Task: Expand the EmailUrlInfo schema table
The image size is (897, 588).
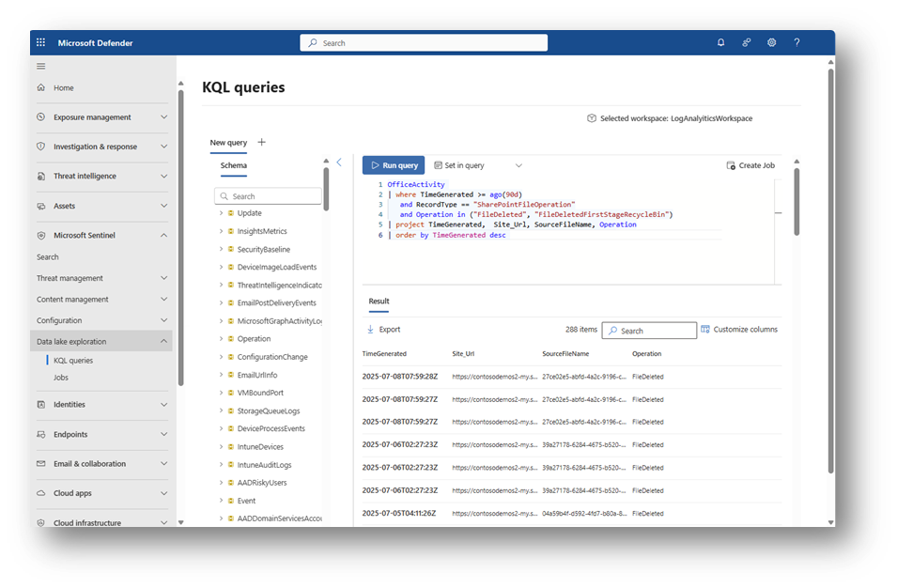Action: pos(221,375)
